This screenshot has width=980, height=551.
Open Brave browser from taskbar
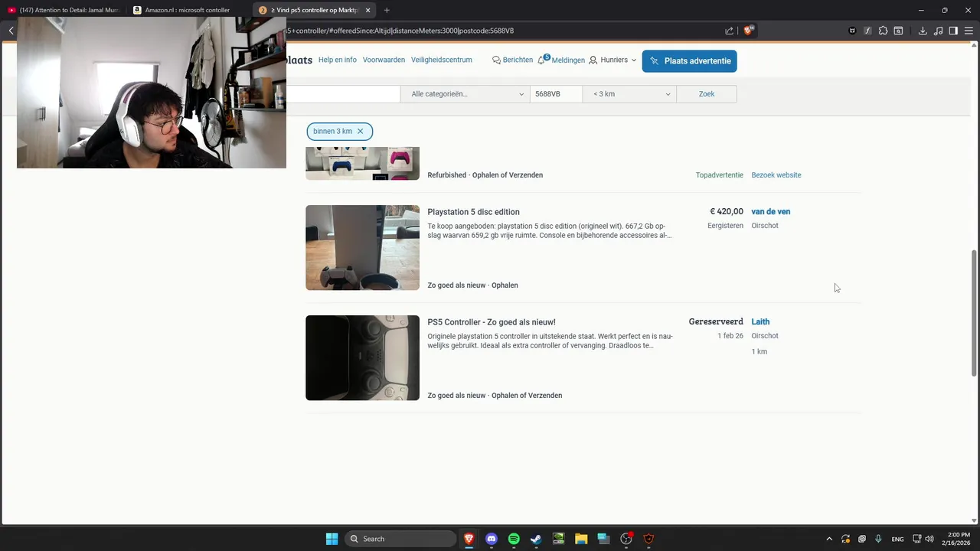click(469, 539)
